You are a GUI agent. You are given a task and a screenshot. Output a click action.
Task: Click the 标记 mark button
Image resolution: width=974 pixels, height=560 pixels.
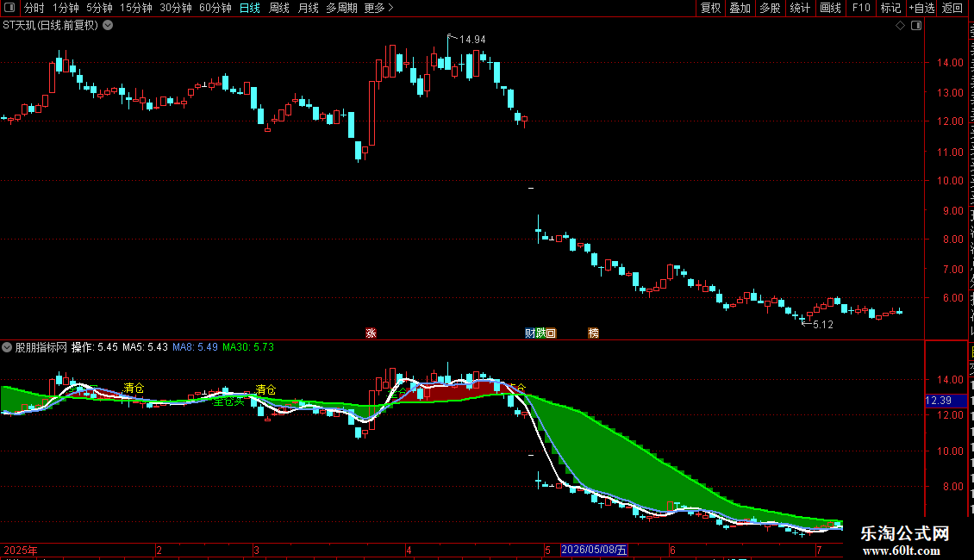coord(890,8)
